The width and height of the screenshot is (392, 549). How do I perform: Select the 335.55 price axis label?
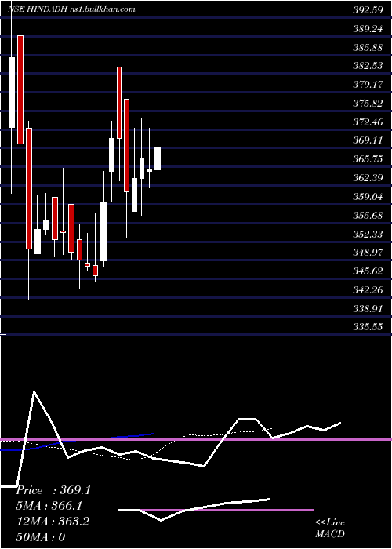tap(368, 327)
